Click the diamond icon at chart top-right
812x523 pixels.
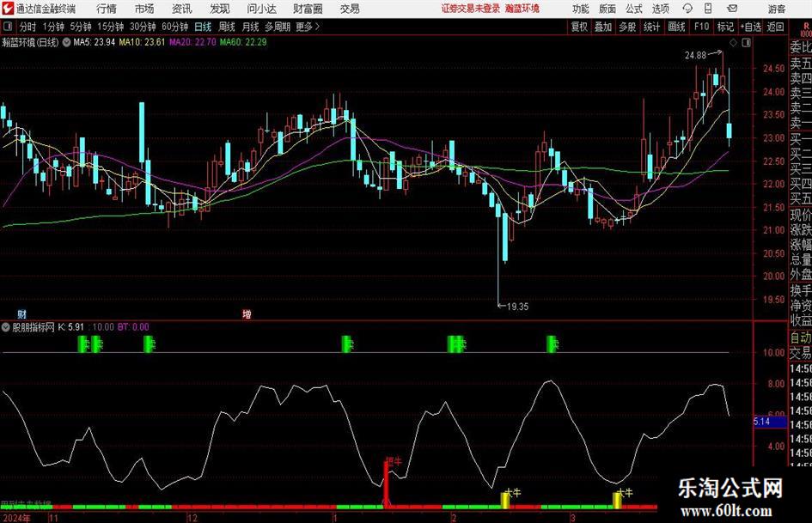733,42
